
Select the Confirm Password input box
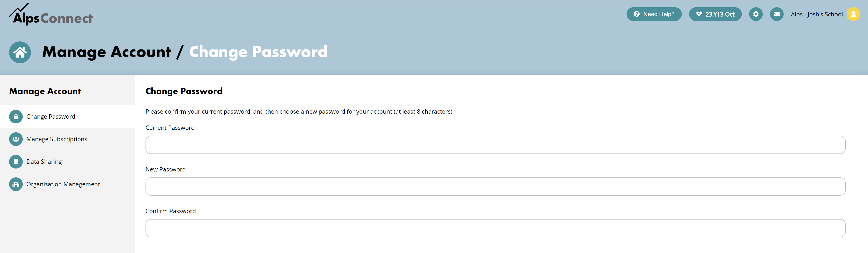click(495, 228)
